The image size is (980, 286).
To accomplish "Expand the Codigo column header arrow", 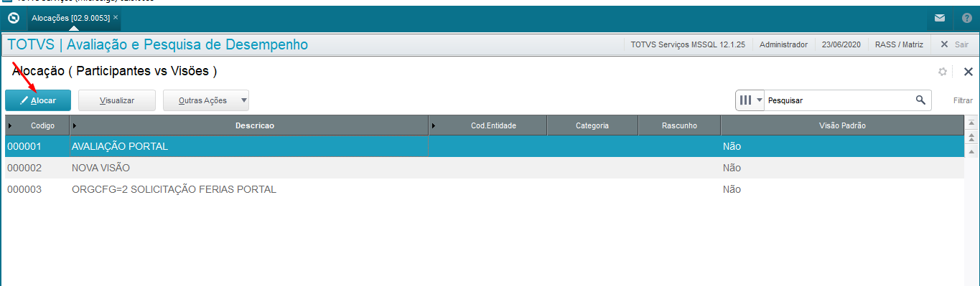I will tap(10, 125).
